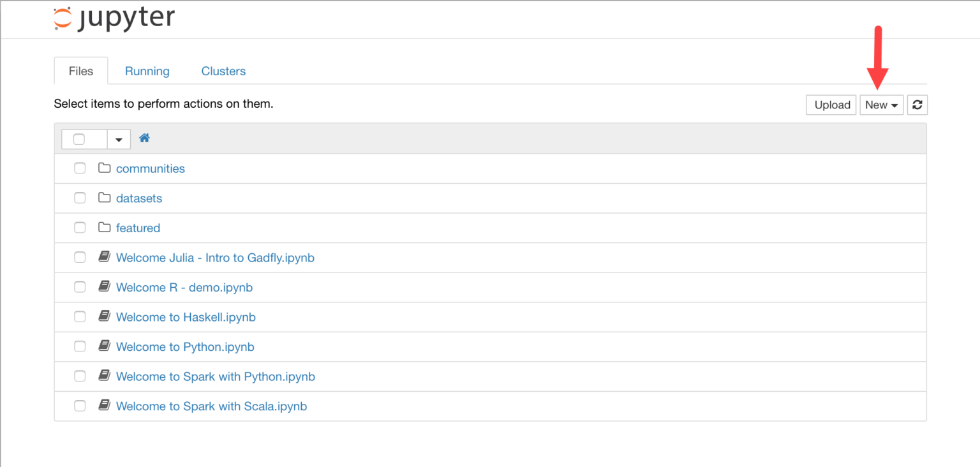Viewport: 980px width, 467px height.
Task: Select checkbox for Welcome to Python notebook
Action: point(80,346)
